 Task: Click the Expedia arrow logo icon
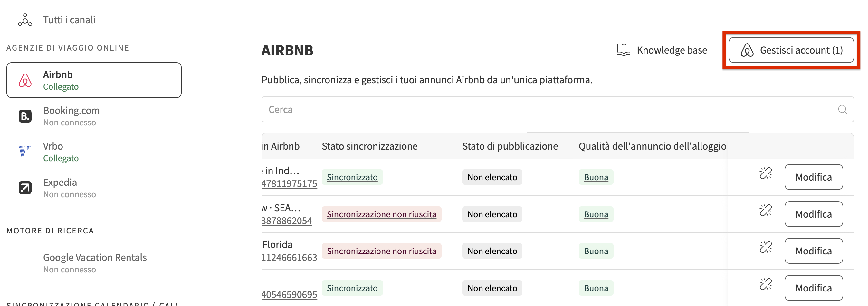click(x=25, y=188)
